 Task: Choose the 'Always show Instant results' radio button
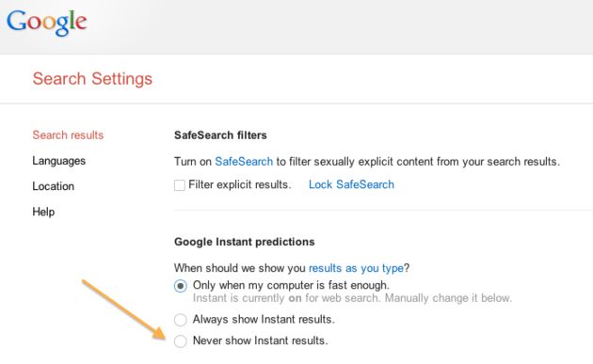pyautogui.click(x=181, y=320)
